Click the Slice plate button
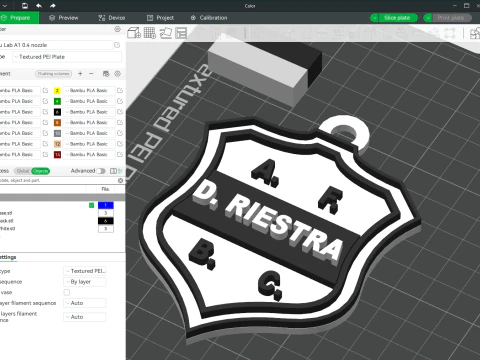Image resolution: width=480 pixels, height=360 pixels. pos(397,18)
